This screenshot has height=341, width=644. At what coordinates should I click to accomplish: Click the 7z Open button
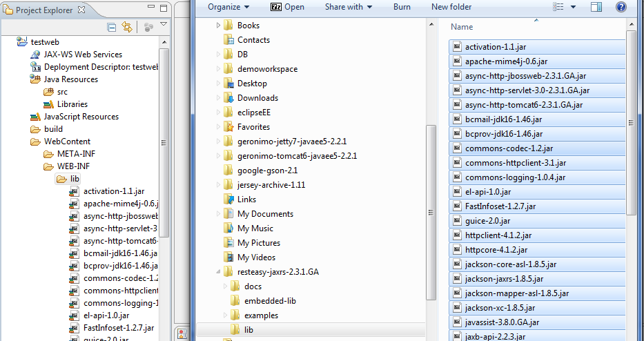coord(286,7)
